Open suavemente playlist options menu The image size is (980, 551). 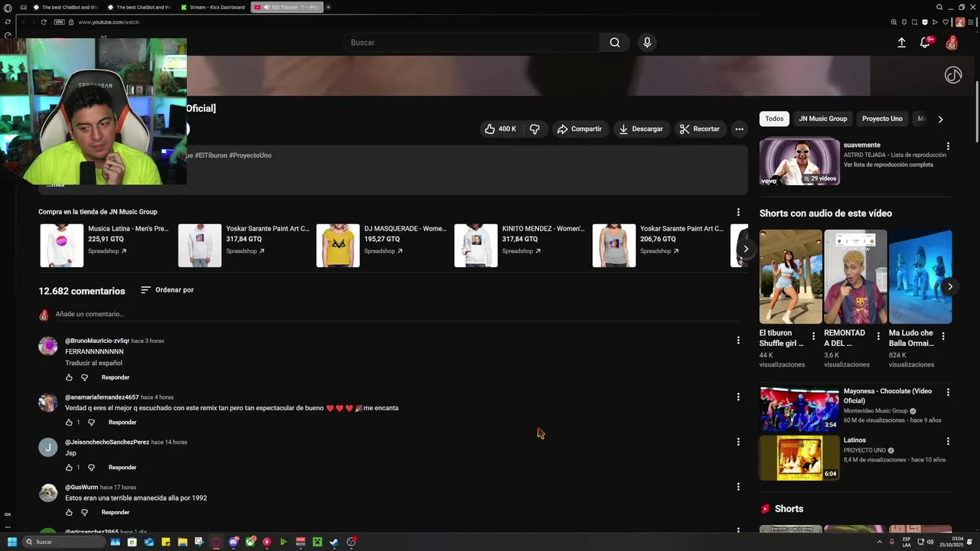[948, 146]
